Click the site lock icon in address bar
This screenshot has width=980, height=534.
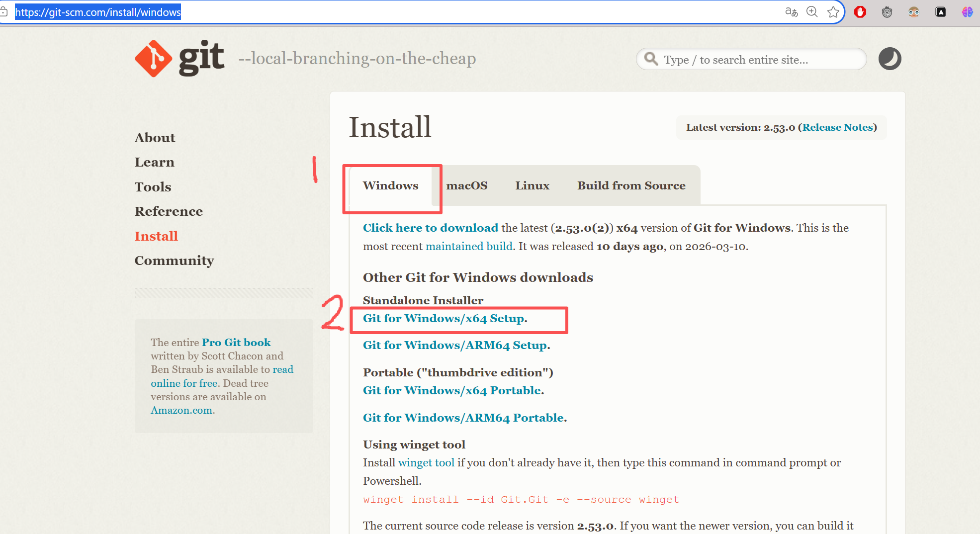click(3, 12)
